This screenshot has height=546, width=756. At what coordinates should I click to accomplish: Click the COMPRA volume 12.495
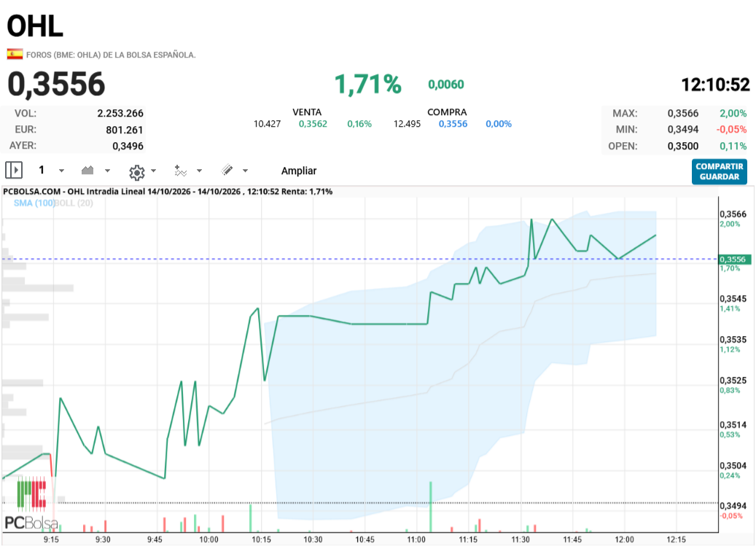coord(407,124)
